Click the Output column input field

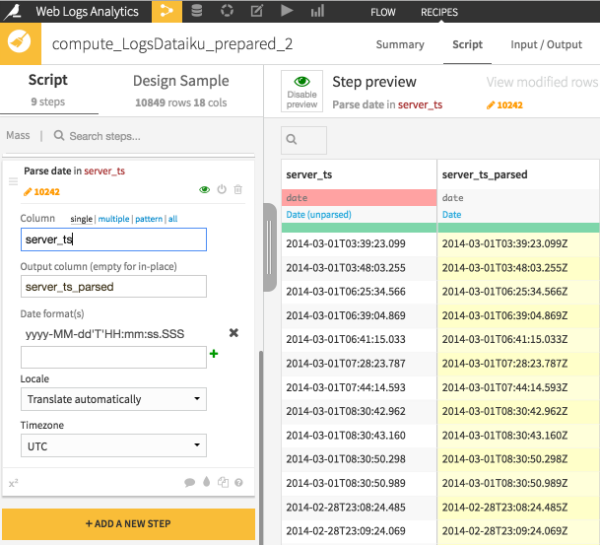(114, 286)
